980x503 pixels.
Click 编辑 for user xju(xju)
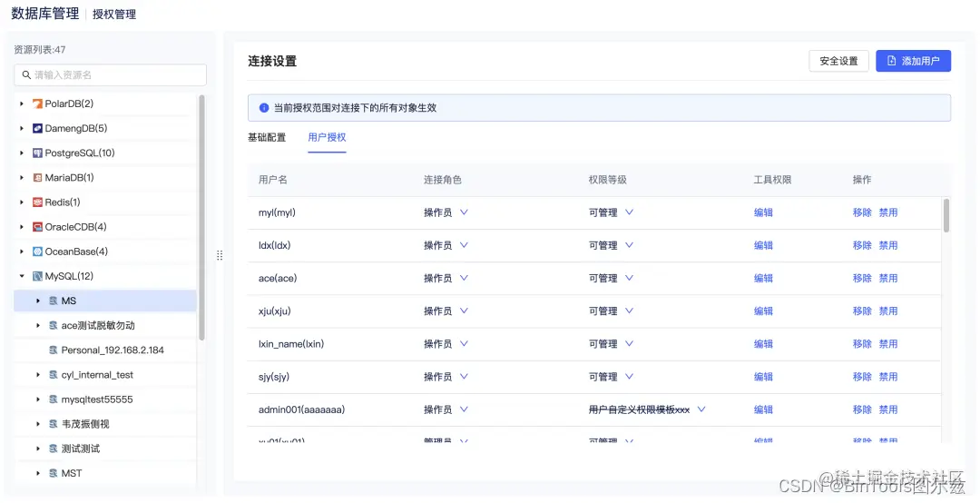(763, 311)
